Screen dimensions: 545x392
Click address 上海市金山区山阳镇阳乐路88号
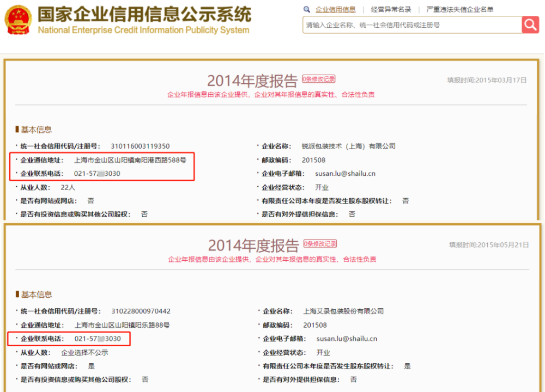[122, 325]
